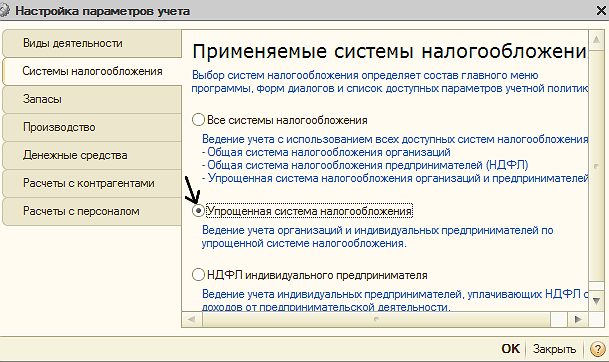The image size is (609, 362).
Task: Open the Виды деятельности tab
Action: [x=92, y=43]
